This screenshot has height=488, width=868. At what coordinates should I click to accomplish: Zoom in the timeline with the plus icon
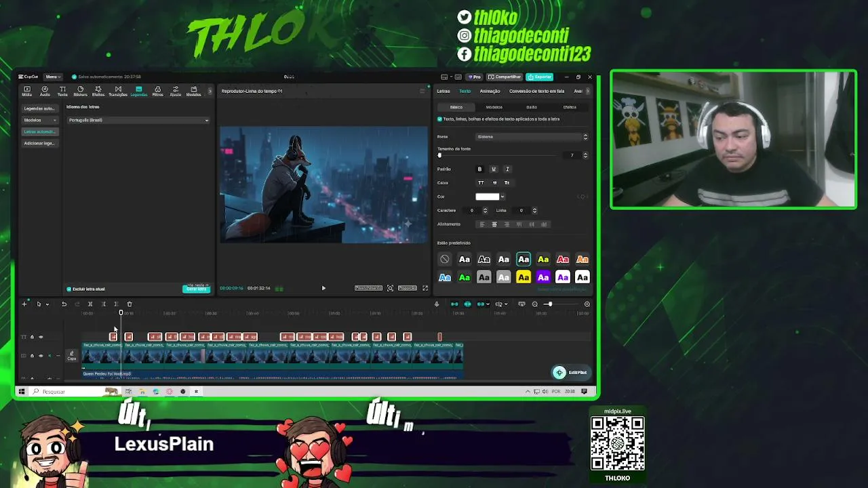[x=587, y=304]
